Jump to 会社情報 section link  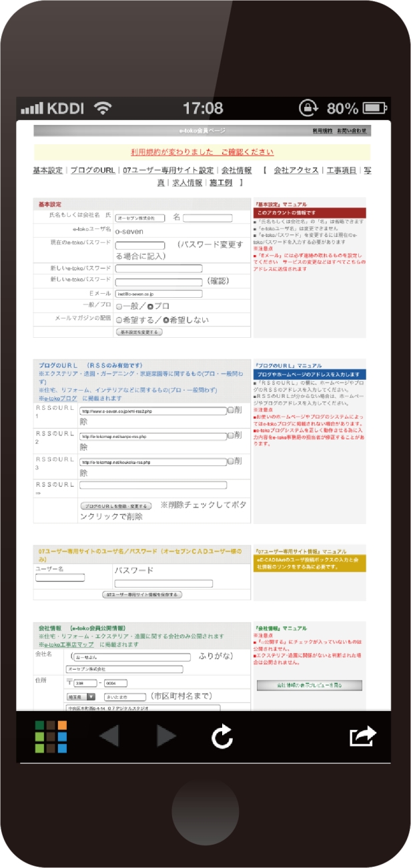pyautogui.click(x=236, y=170)
